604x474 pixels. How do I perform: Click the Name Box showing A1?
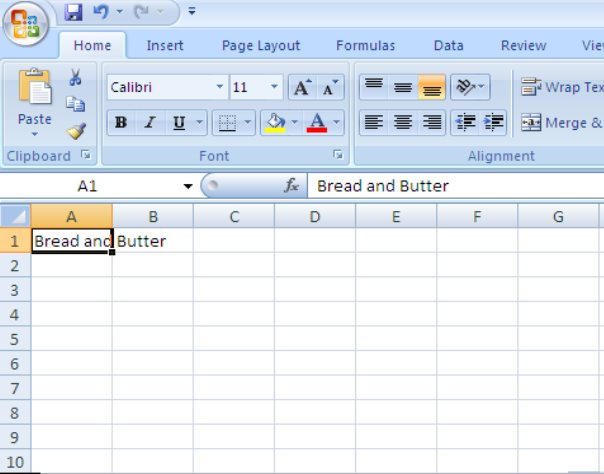[88, 186]
